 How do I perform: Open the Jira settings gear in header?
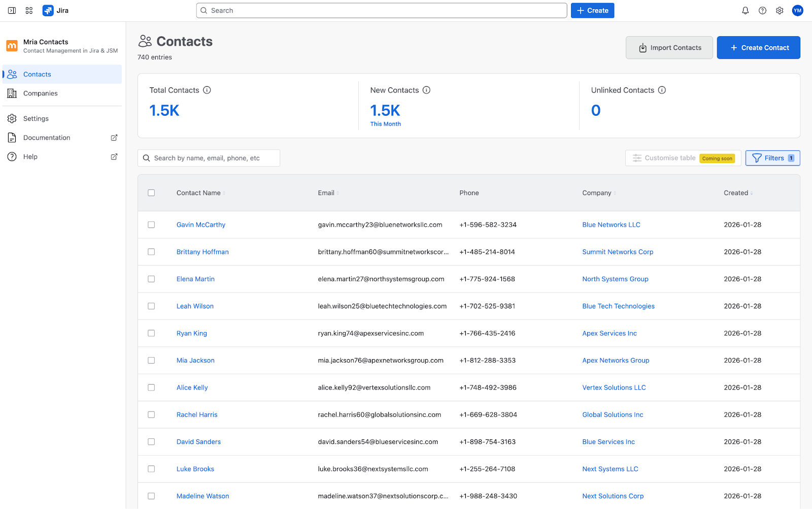coord(780,11)
